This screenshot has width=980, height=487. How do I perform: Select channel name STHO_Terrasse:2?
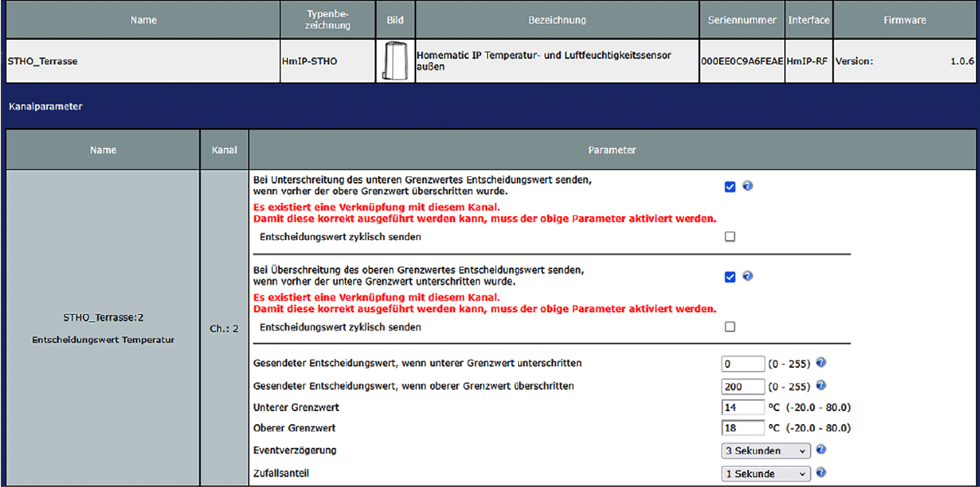point(104,317)
